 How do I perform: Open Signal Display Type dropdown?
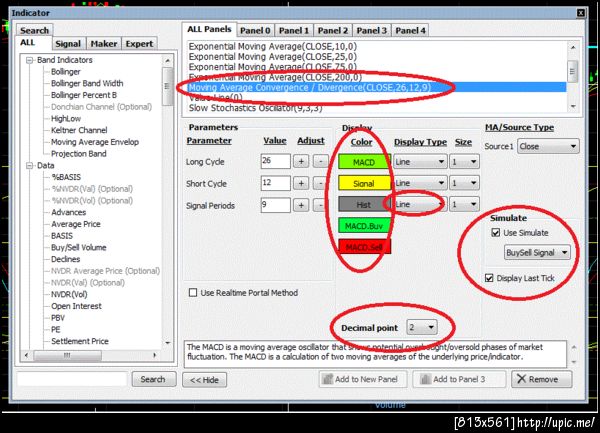coord(420,183)
